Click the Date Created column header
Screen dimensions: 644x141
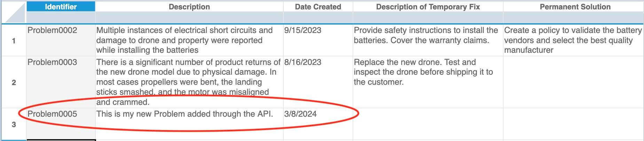click(x=318, y=7)
